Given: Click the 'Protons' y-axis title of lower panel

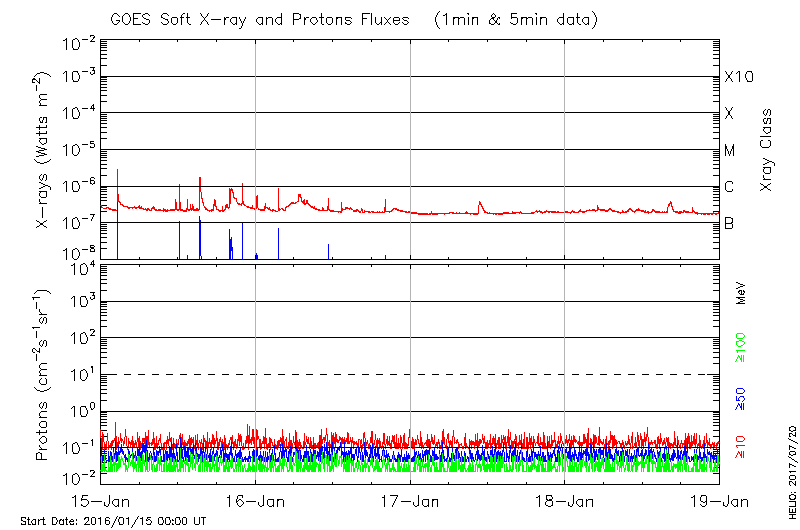Looking at the screenshot, I should 44,377.
